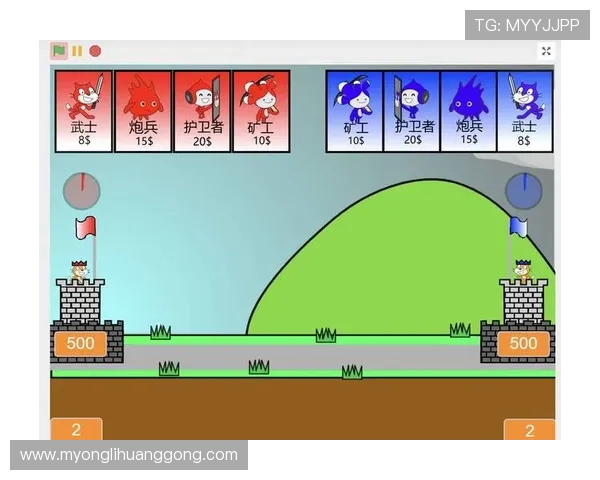Pick the blue 炮兵 15$ unit card
The image size is (600, 480).
[x=468, y=110]
